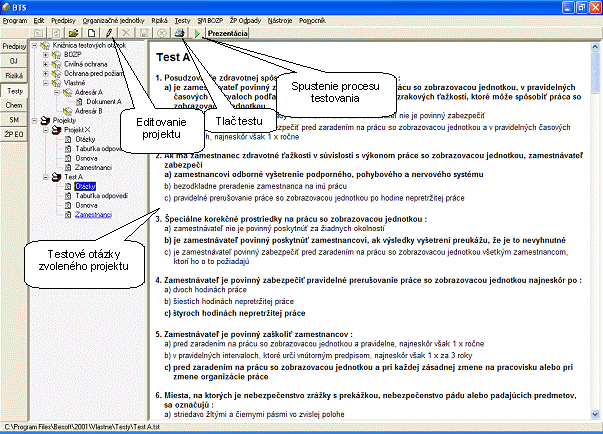
Task: Select the Vlastné library folder label
Action: tap(75, 83)
